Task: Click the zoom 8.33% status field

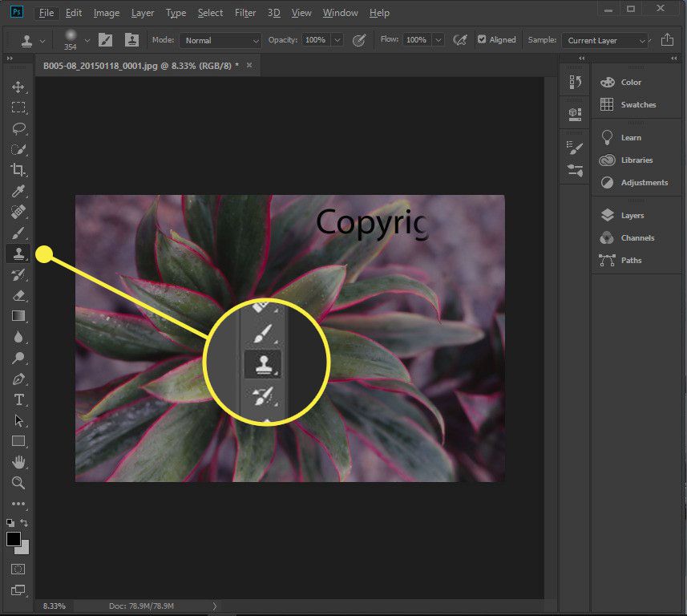Action: click(x=54, y=606)
